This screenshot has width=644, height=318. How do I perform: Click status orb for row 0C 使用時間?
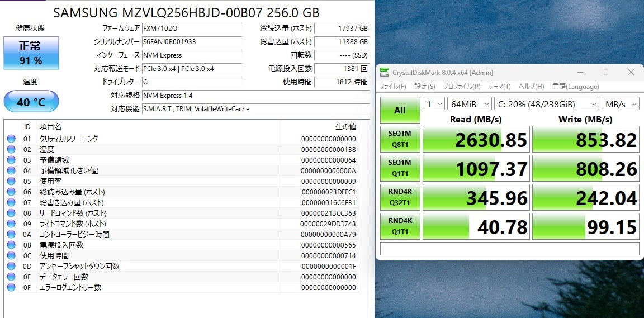pos(11,255)
